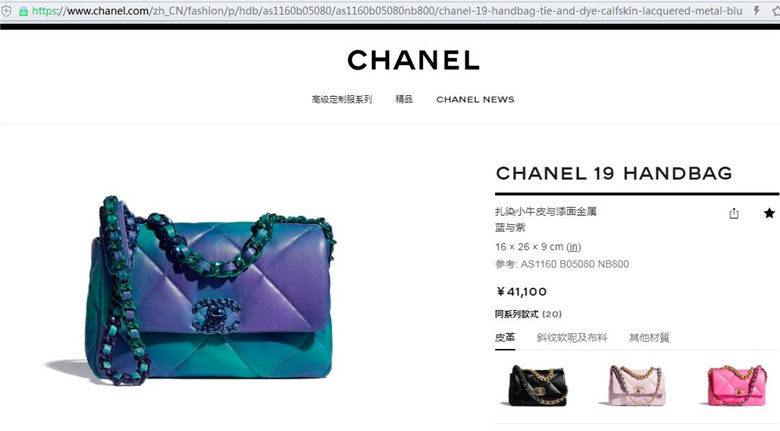Toggle dimensions to inches via (in) link

[574, 247]
